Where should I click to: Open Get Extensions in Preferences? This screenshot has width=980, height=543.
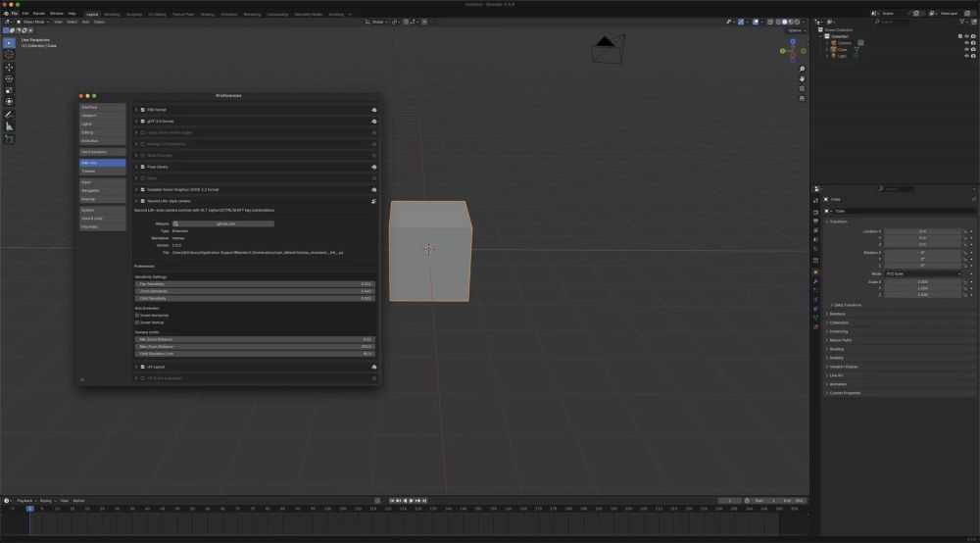(103, 152)
